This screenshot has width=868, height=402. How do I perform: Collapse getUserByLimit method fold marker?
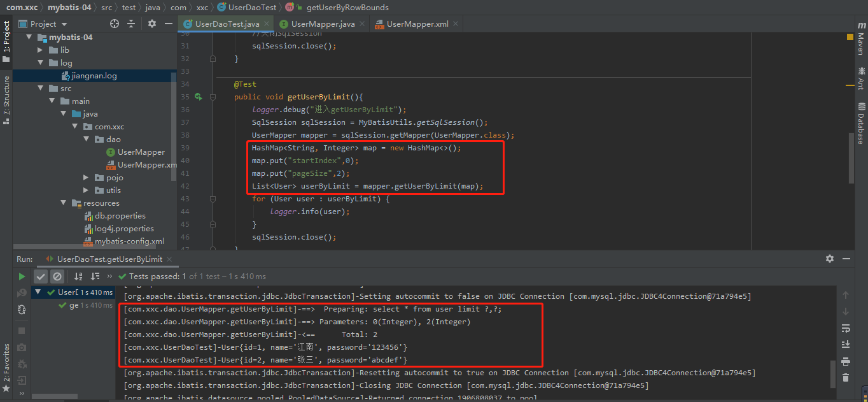point(213,97)
